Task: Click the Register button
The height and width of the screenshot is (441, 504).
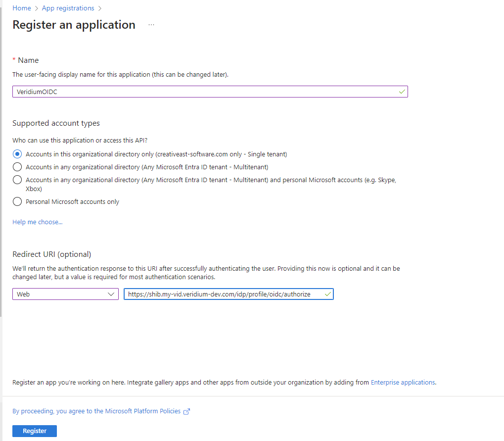Action: point(35,431)
